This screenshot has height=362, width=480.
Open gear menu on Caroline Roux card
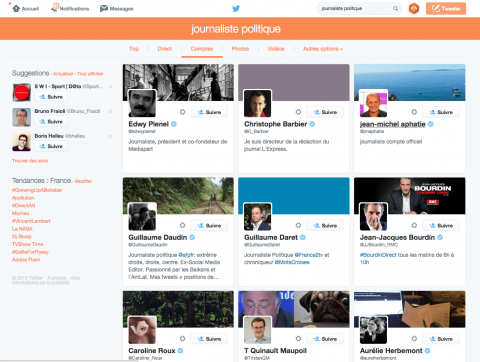182,339
